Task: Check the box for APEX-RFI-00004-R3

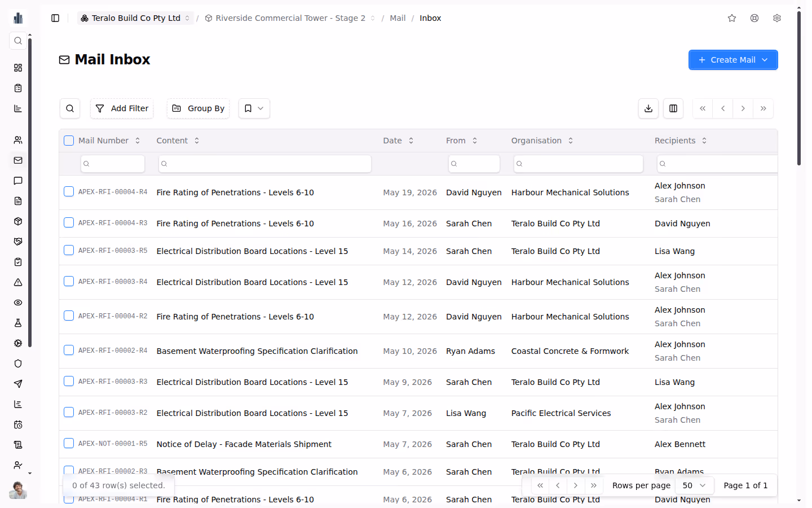Action: coord(69,222)
